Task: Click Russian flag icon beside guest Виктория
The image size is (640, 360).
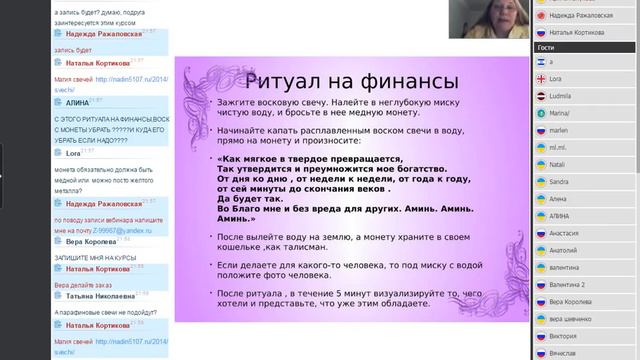Action: pos(541,336)
